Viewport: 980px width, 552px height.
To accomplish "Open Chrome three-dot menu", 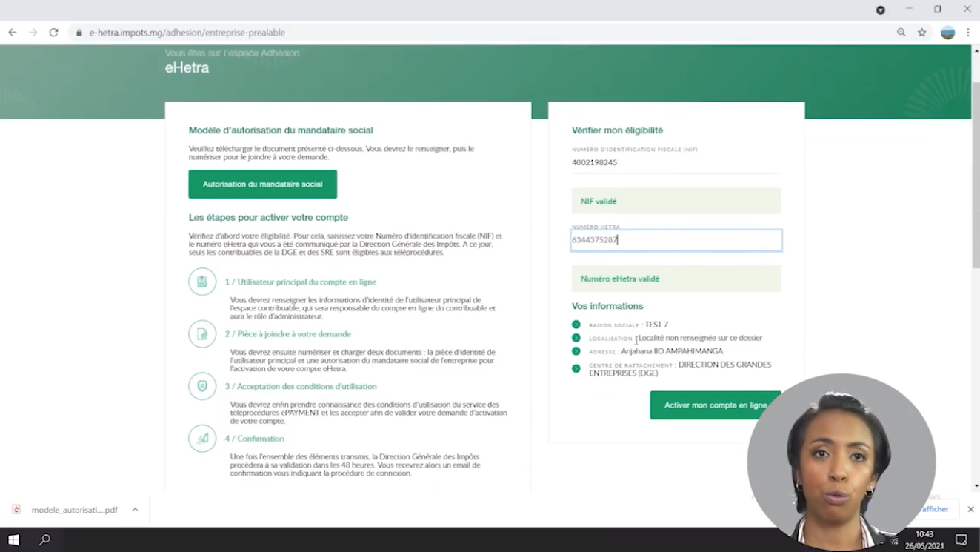I will tap(968, 33).
